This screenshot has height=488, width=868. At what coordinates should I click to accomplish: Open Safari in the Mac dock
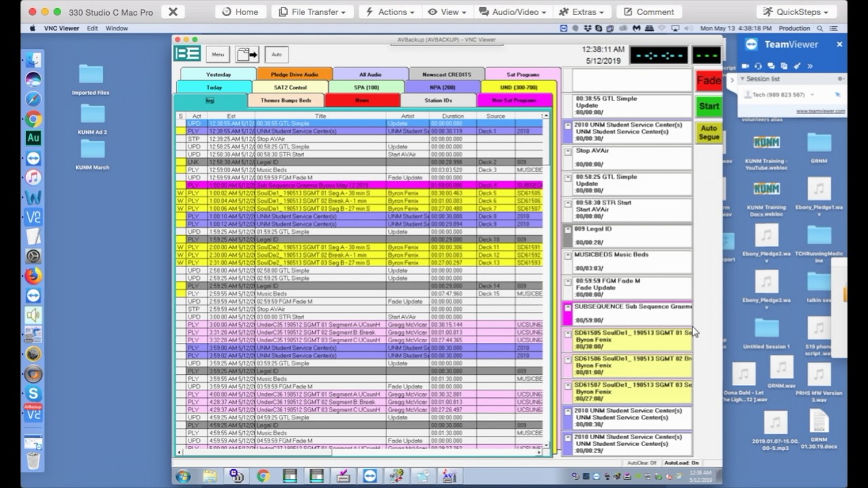pos(33,99)
